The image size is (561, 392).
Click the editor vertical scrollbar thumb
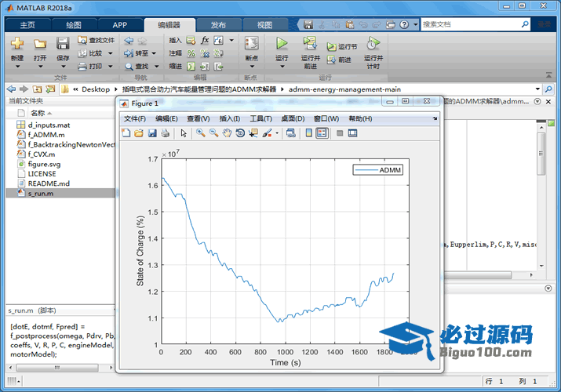pos(541,154)
